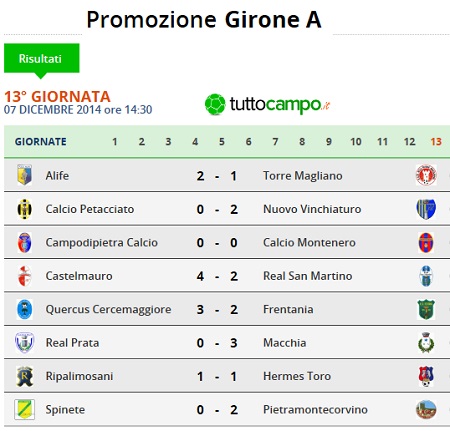Click the Pietramontecorvino team name

[315, 409]
